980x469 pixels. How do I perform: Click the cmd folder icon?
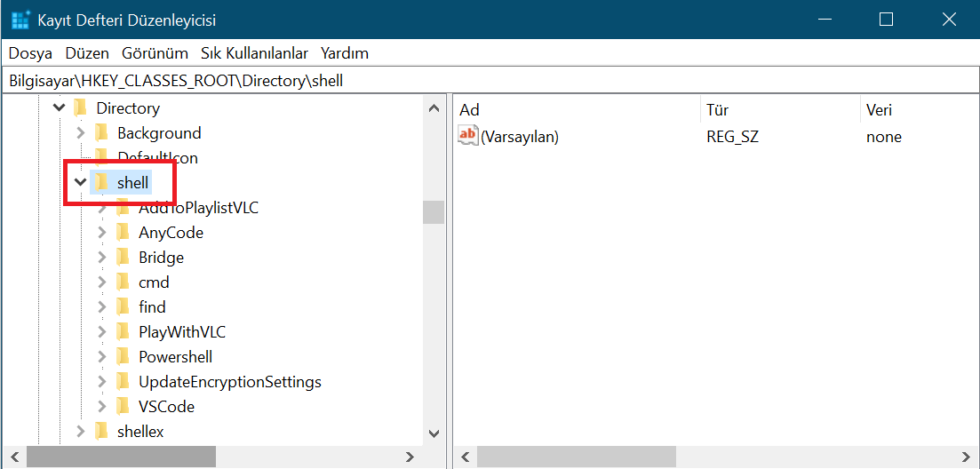pos(123,282)
